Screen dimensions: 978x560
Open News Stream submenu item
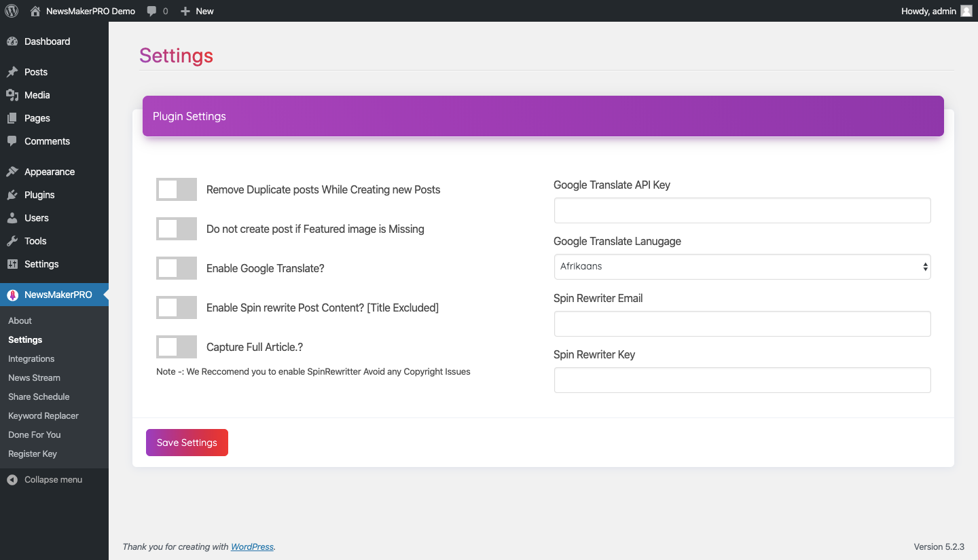[x=34, y=377]
